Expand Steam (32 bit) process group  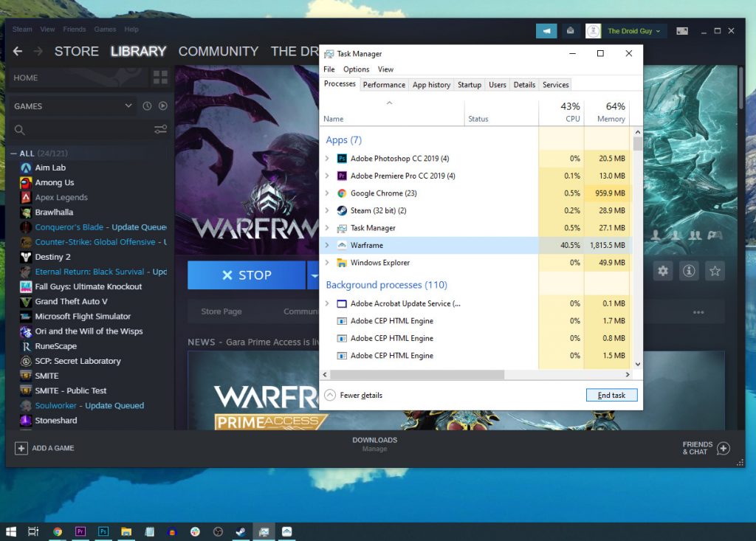[327, 210]
